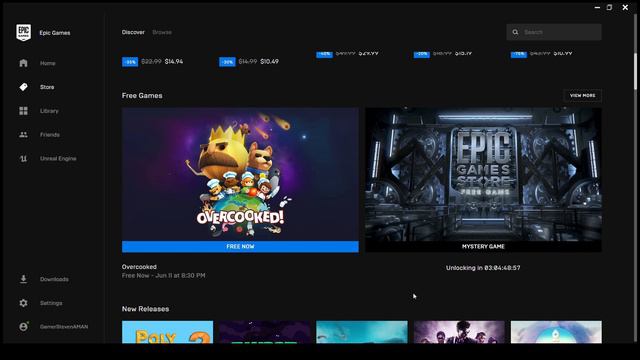
Task: Click the VIEW MORE button
Action: (x=582, y=96)
